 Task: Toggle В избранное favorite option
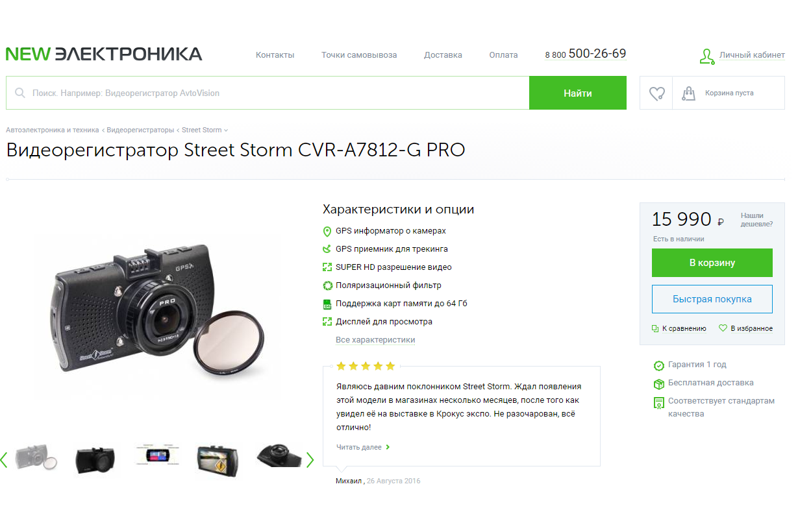(x=745, y=328)
